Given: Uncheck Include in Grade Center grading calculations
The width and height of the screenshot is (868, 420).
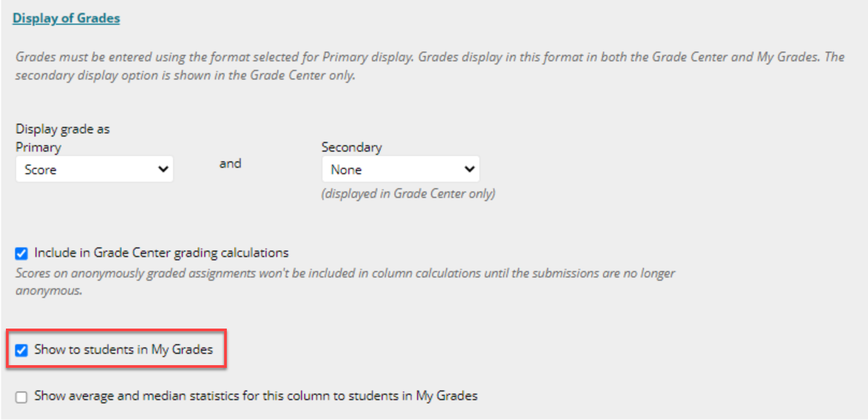Looking at the screenshot, I should pos(21,253).
